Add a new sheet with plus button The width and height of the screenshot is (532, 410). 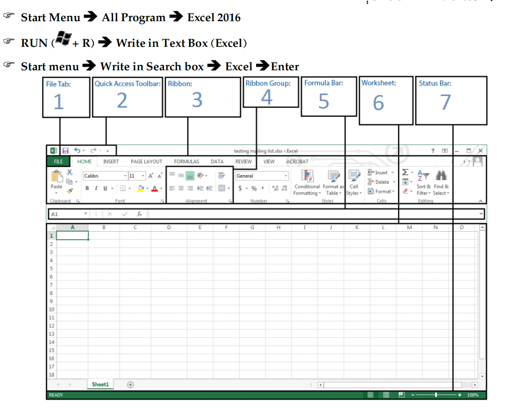(x=130, y=384)
